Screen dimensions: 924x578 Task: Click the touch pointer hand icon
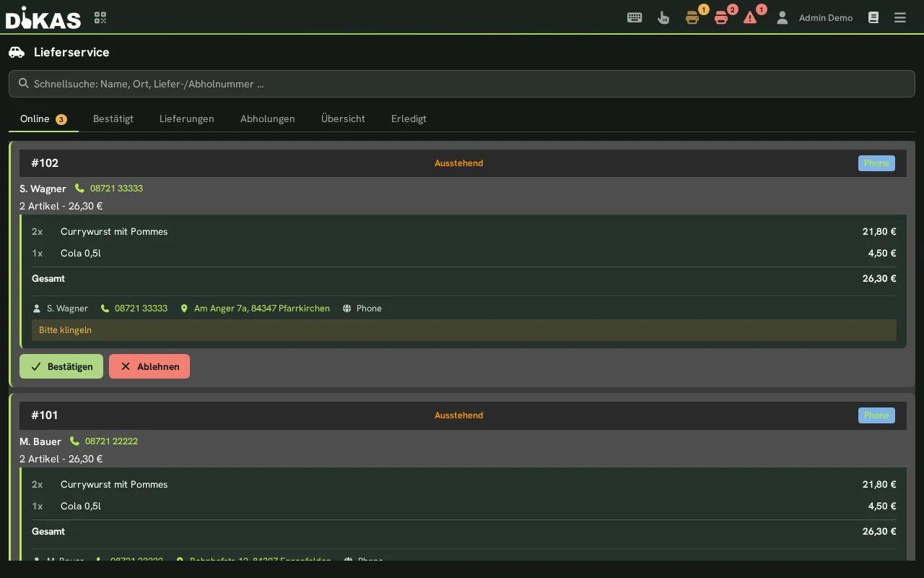tap(663, 17)
